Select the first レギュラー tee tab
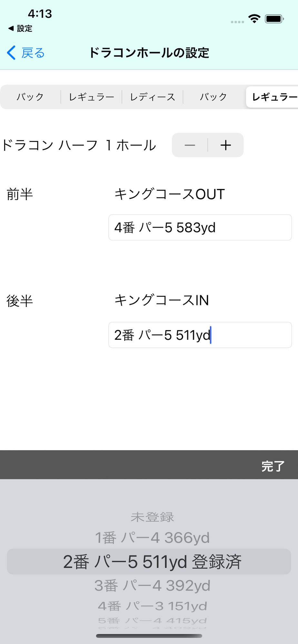298x644 pixels. point(91,97)
